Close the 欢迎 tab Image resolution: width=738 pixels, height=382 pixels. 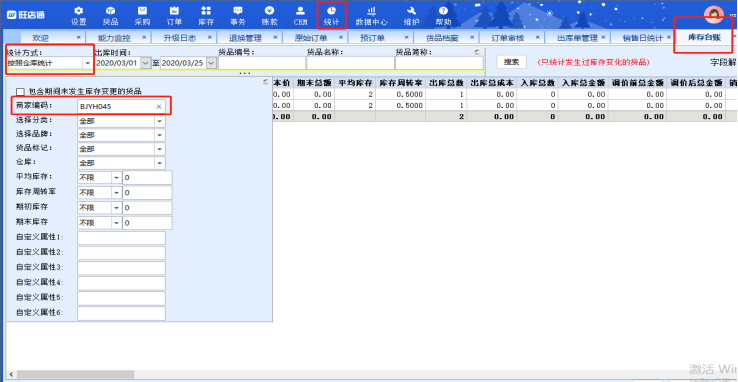78,37
